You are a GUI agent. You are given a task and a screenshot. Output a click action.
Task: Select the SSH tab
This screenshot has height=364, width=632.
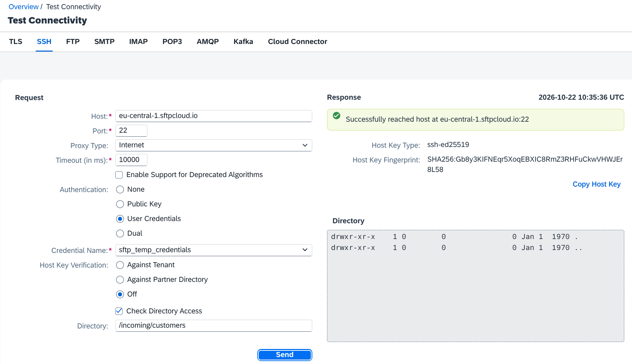point(44,42)
